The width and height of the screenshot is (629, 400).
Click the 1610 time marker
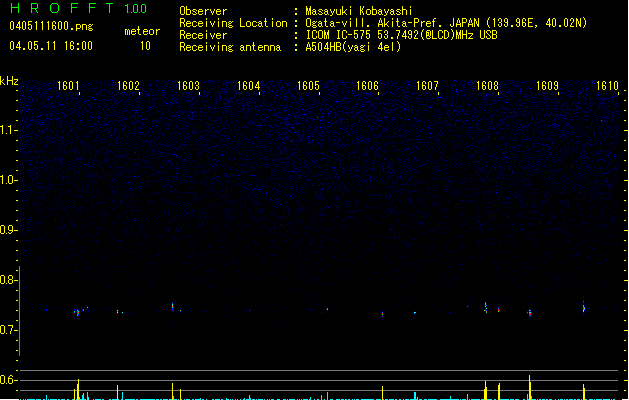607,86
